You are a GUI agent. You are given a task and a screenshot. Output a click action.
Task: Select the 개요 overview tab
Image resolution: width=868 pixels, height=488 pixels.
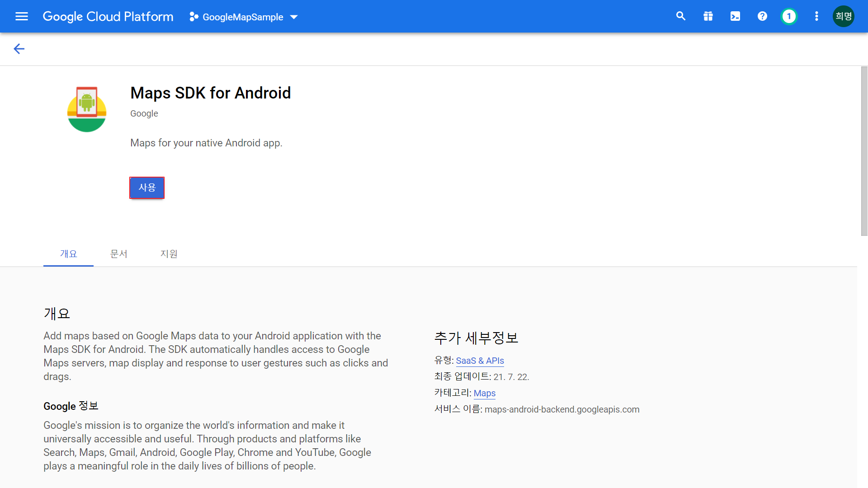click(68, 254)
